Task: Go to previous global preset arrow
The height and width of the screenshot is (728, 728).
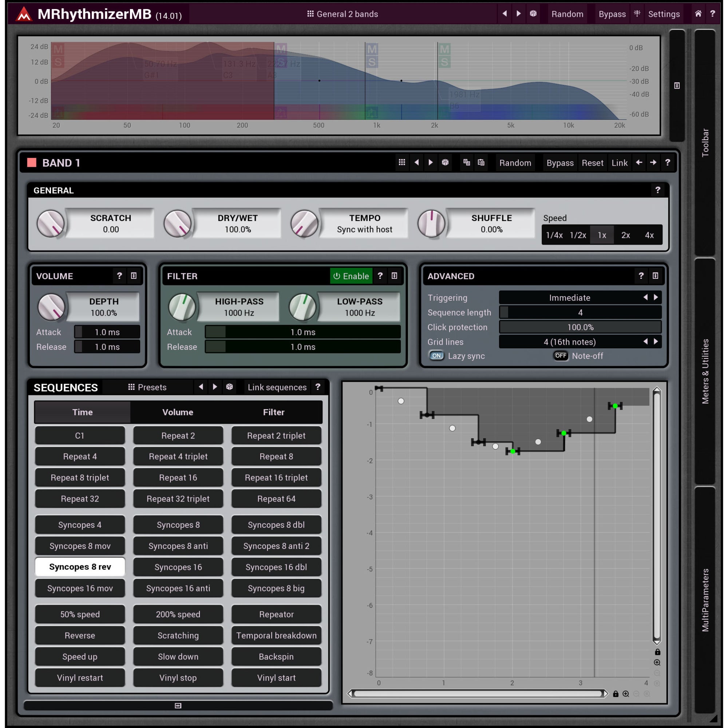Action: tap(505, 14)
